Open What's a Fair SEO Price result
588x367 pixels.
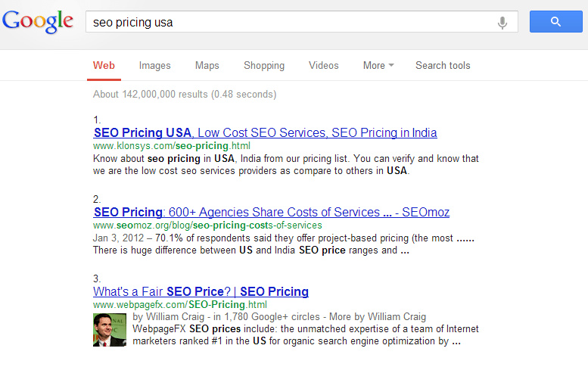point(201,291)
